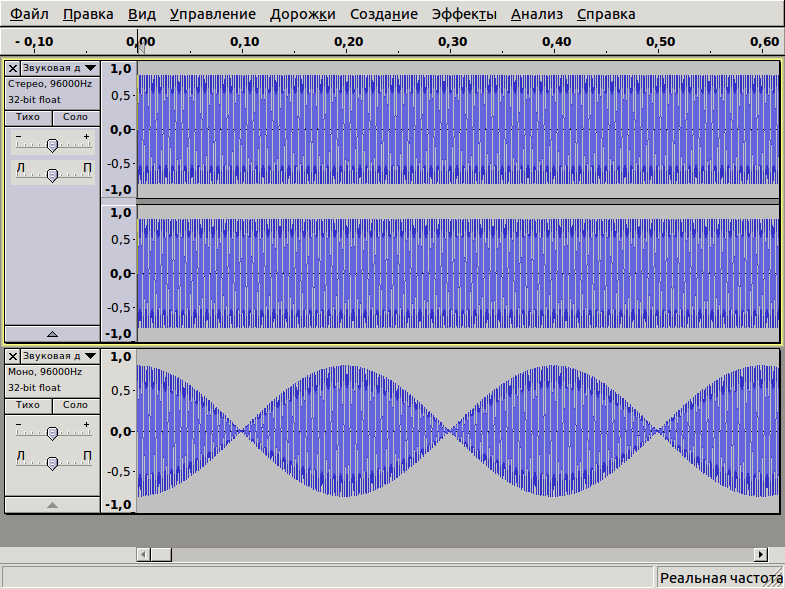Open the Эффекты menu
The width and height of the screenshot is (785, 589).
[463, 14]
